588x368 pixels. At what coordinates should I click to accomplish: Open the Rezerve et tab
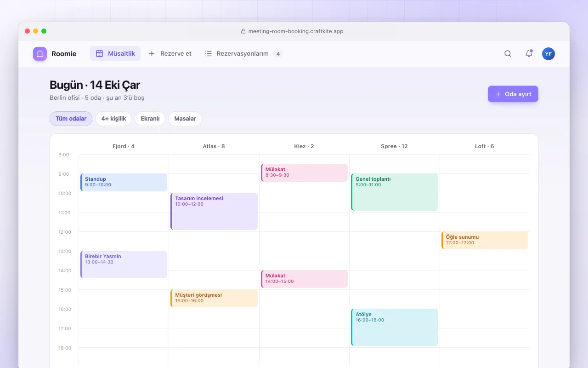170,54
